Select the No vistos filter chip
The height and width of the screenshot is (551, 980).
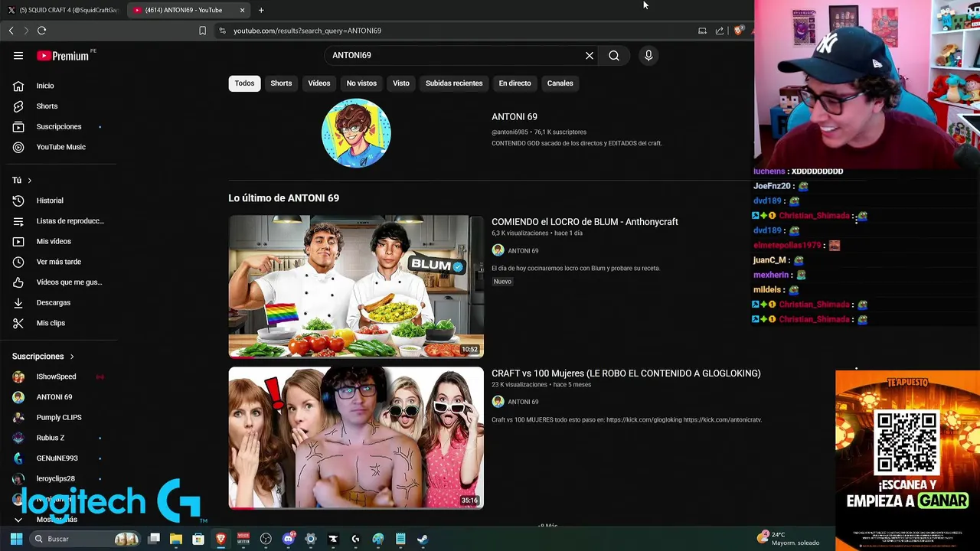pyautogui.click(x=361, y=83)
